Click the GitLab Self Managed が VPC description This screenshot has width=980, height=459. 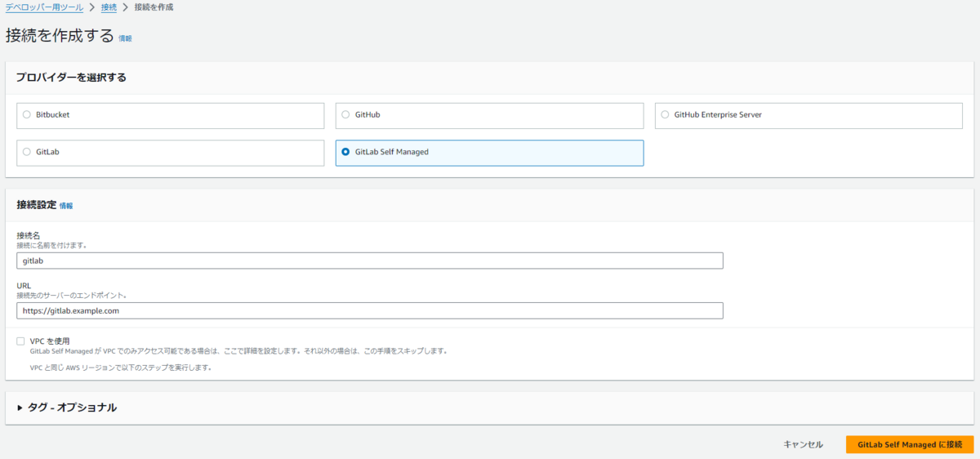238,350
